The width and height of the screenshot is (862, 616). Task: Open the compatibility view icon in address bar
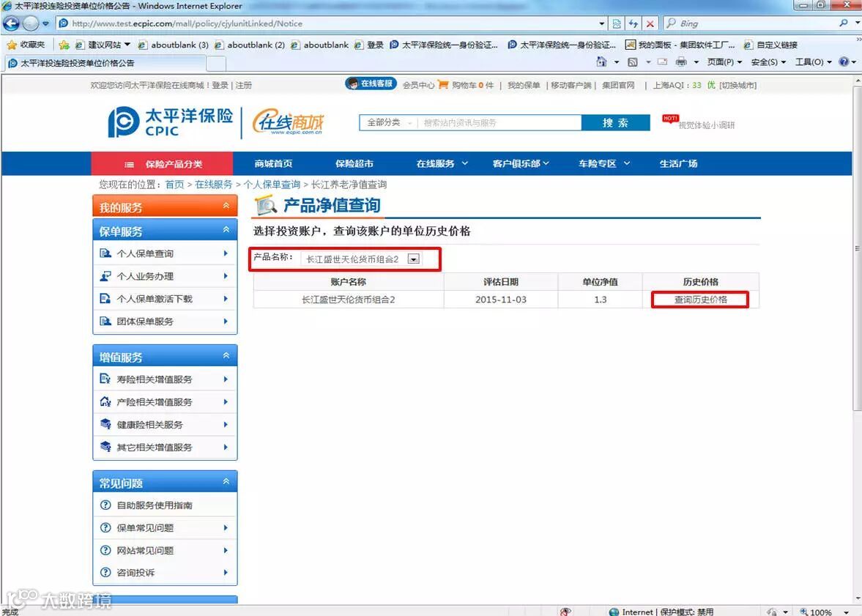pyautogui.click(x=617, y=23)
